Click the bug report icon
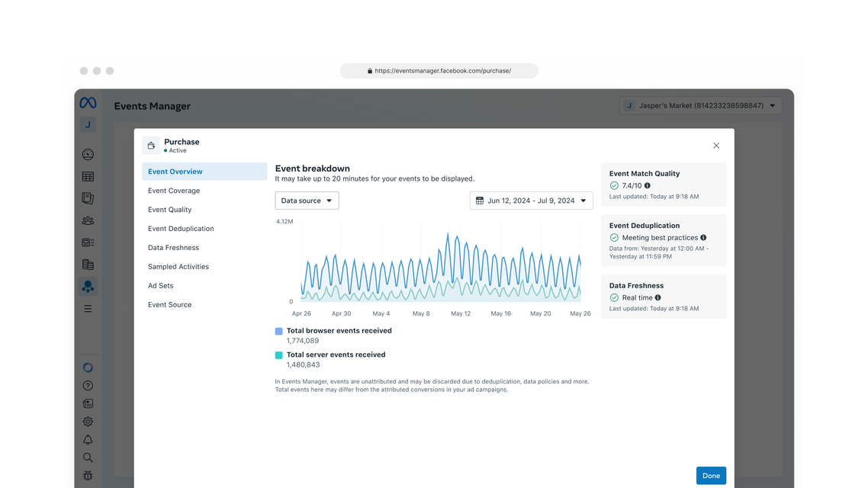The width and height of the screenshot is (868, 488). pos(88,475)
